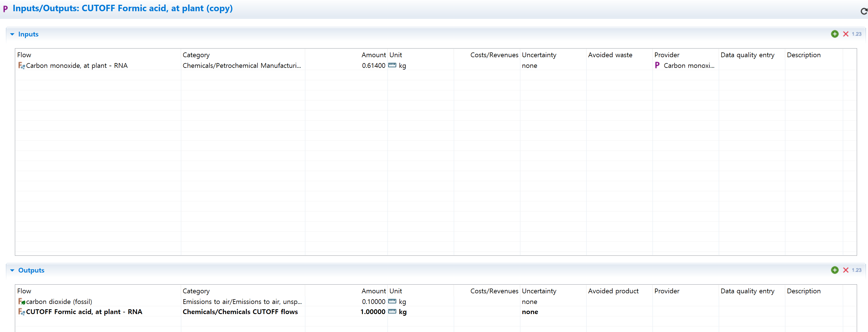Click Amount column header in Outputs table

click(373, 291)
